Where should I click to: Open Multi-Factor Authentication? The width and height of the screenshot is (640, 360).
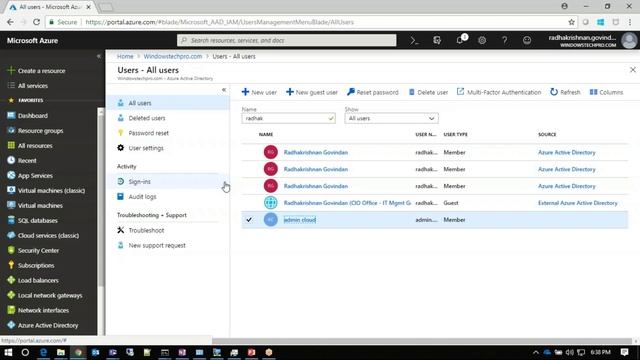pos(499,92)
